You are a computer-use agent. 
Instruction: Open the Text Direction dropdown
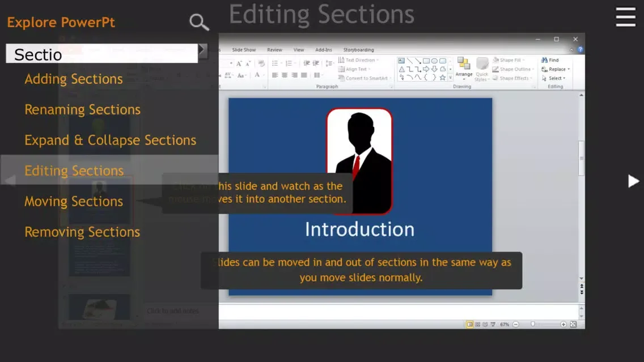358,60
